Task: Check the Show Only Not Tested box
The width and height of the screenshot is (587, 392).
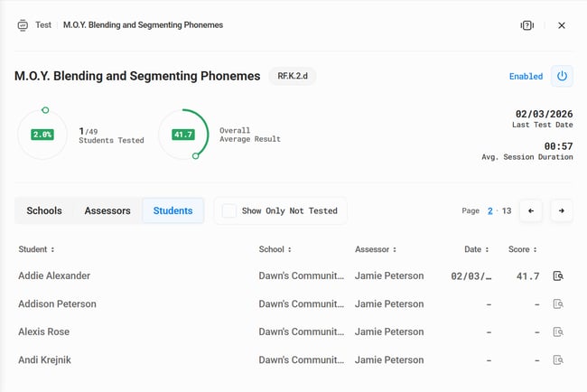Action: [x=229, y=210]
